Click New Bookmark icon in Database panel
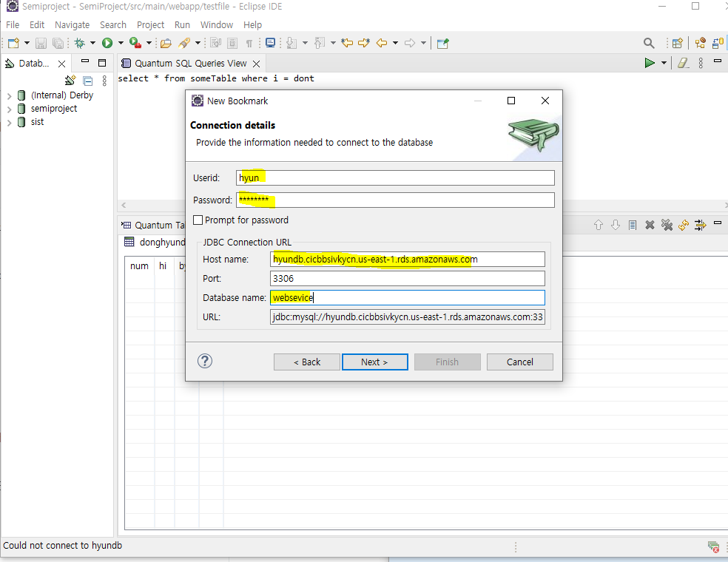 (x=70, y=81)
